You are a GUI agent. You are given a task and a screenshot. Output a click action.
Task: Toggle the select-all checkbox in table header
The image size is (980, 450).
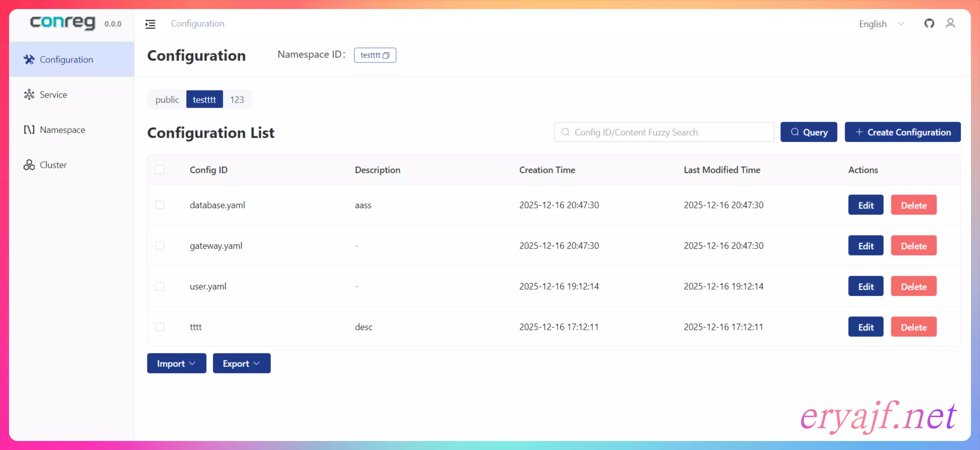pos(160,170)
